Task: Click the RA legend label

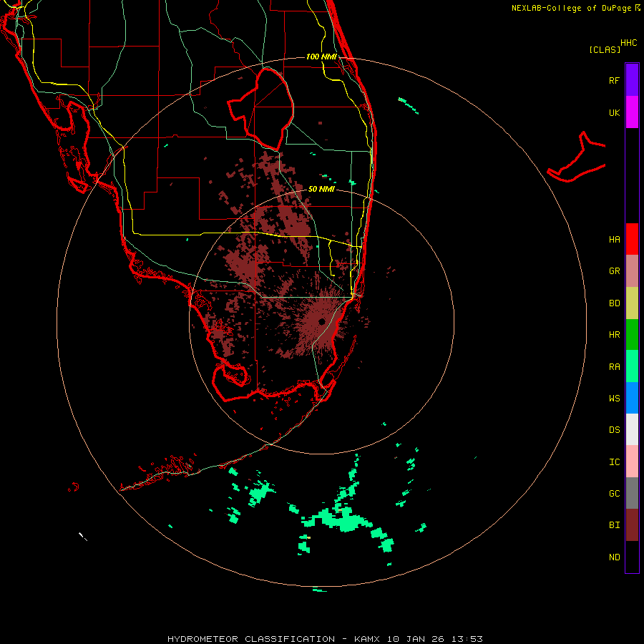Action: (x=614, y=367)
